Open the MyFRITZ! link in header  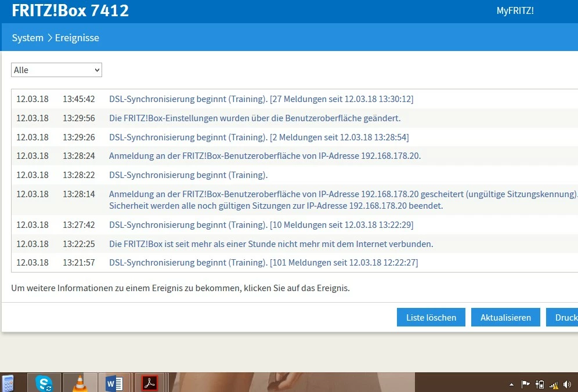(515, 10)
